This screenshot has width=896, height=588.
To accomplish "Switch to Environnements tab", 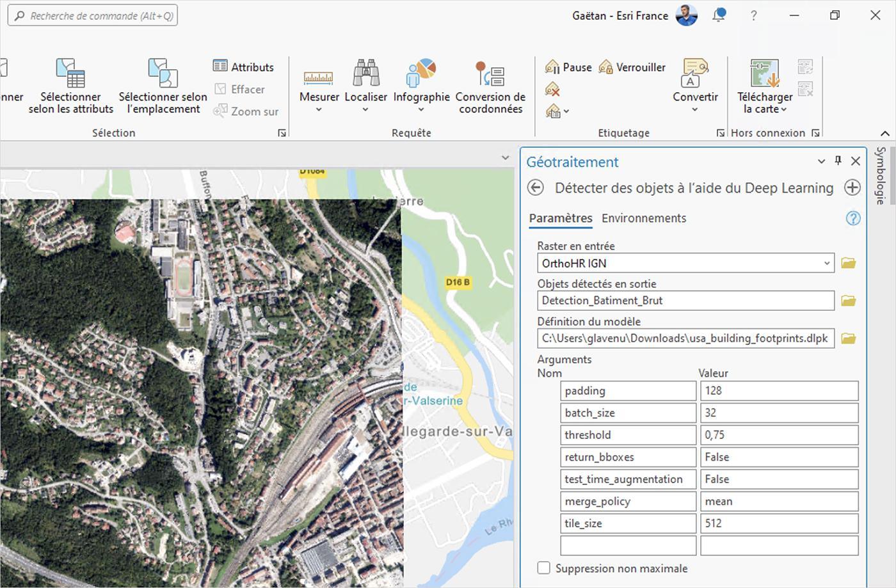I will tap(644, 218).
